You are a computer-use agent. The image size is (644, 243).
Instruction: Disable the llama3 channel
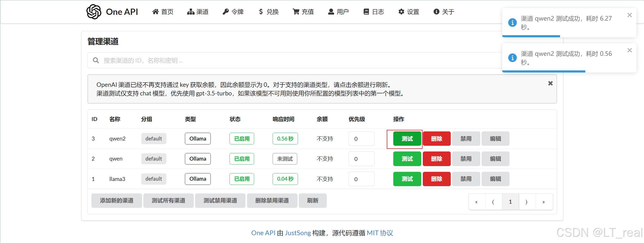point(466,179)
